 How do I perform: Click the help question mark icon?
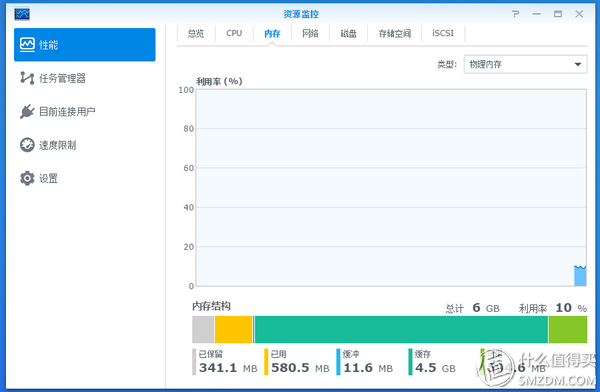tap(515, 14)
